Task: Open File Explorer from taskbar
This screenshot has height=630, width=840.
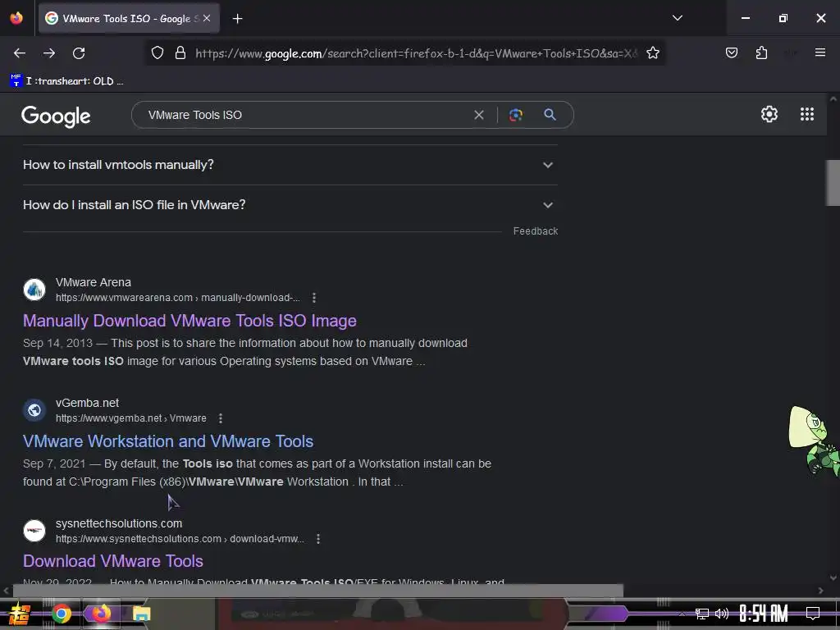Action: pyautogui.click(x=141, y=614)
